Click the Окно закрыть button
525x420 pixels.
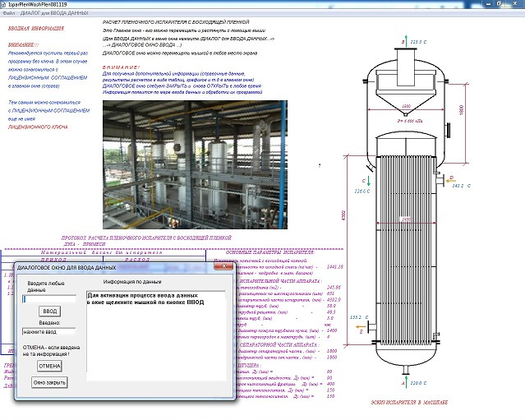click(x=49, y=382)
